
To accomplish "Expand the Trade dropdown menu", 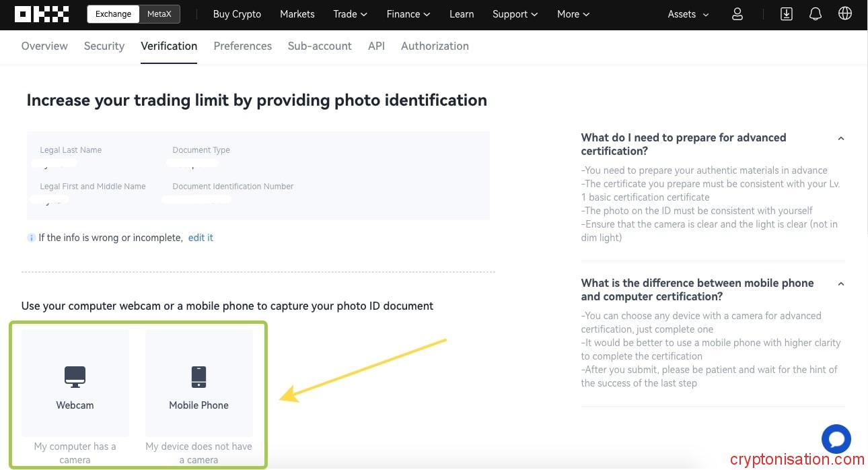I will [350, 14].
